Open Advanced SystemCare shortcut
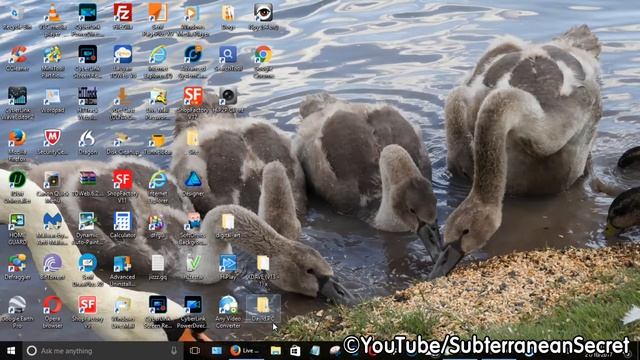 click(x=193, y=61)
